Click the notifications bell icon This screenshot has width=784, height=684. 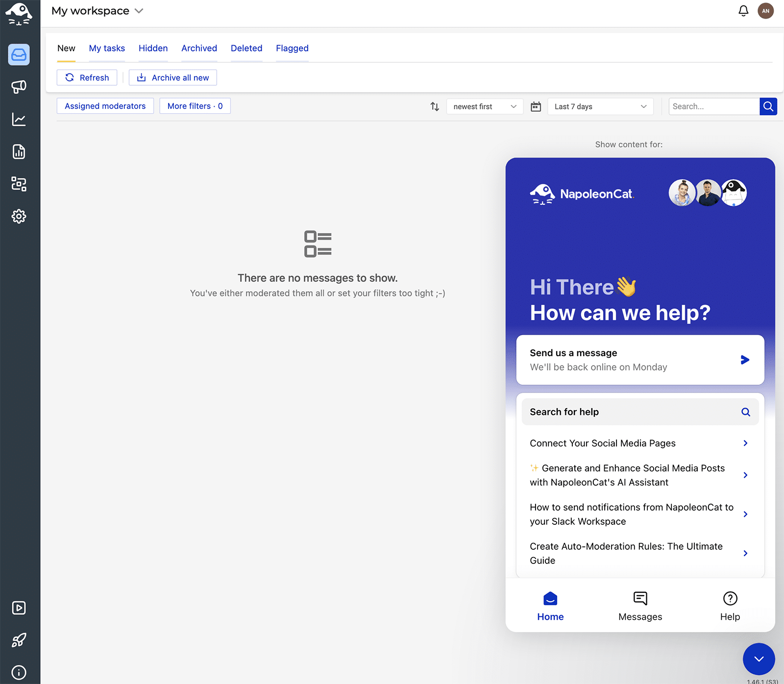743,11
